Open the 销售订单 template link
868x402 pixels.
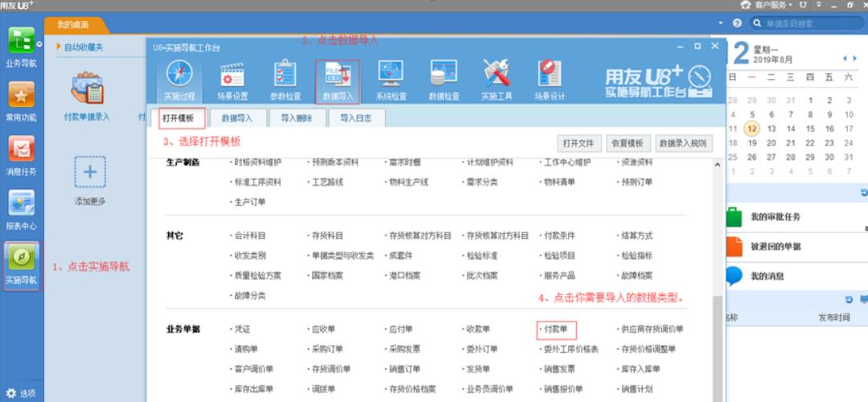(405, 369)
